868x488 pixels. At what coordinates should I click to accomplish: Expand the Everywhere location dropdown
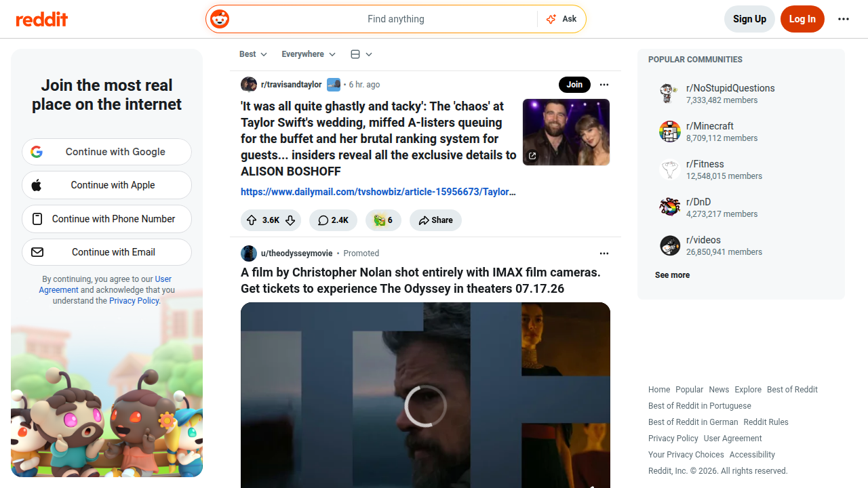tap(309, 54)
